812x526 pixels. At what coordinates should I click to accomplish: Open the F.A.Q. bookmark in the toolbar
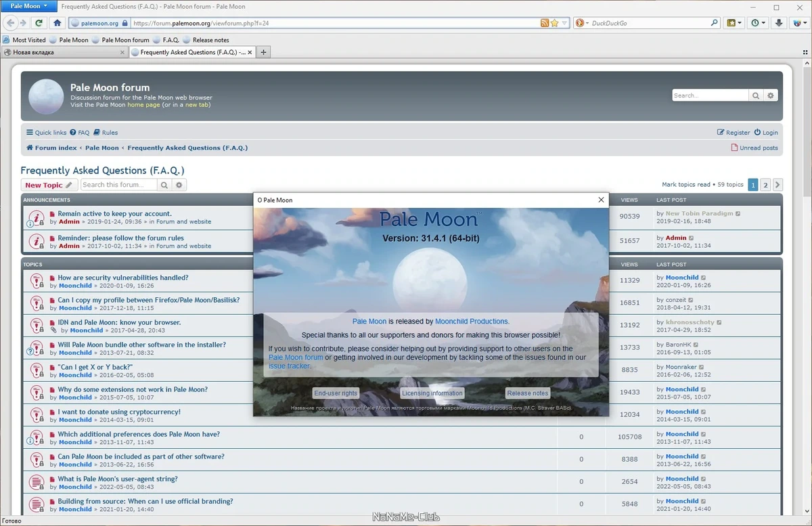click(x=166, y=40)
